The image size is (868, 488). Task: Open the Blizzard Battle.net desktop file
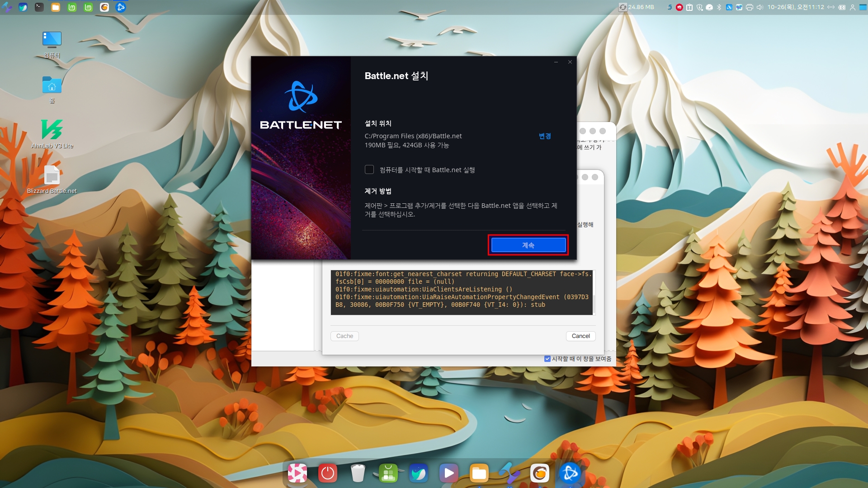click(52, 176)
